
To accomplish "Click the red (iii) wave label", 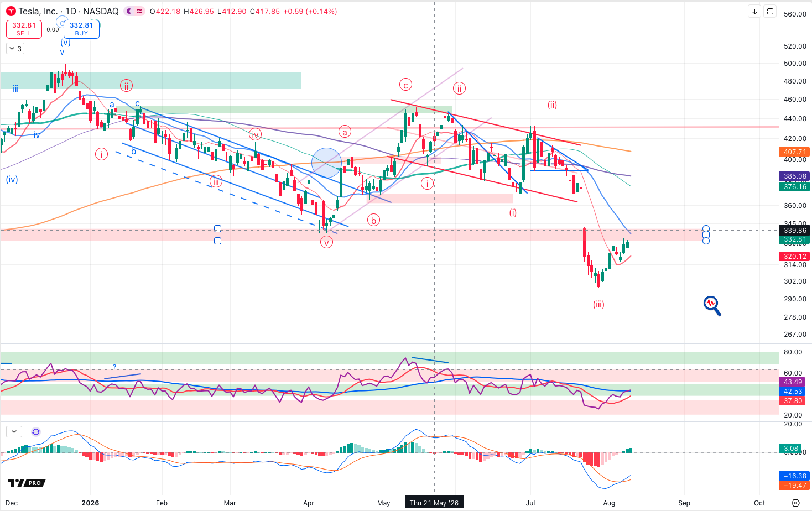I will pyautogui.click(x=598, y=304).
